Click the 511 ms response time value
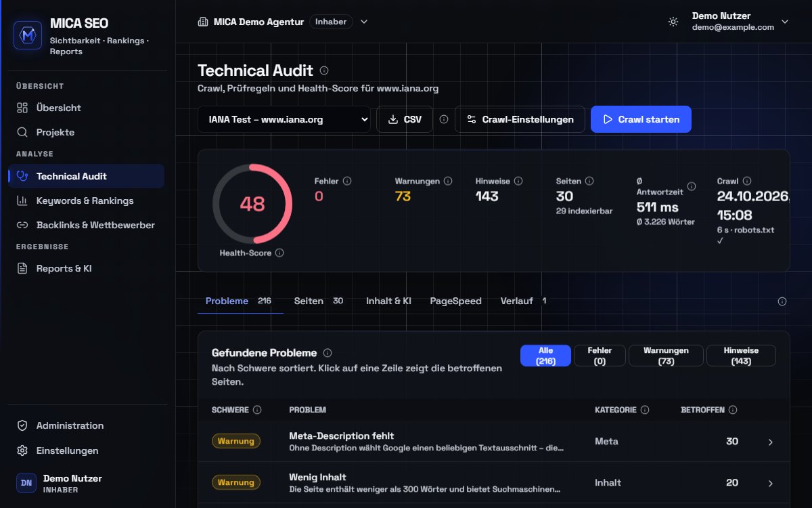Viewport: 812px width, 508px height. [x=658, y=207]
